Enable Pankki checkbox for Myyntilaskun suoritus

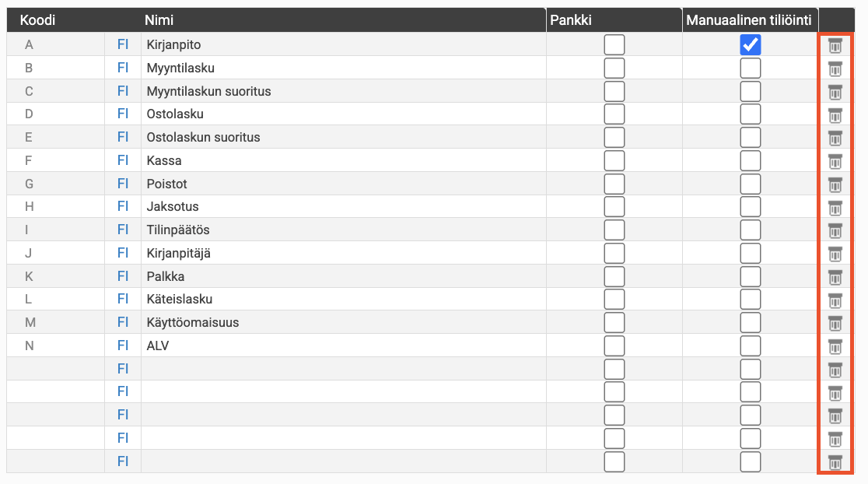pos(614,92)
